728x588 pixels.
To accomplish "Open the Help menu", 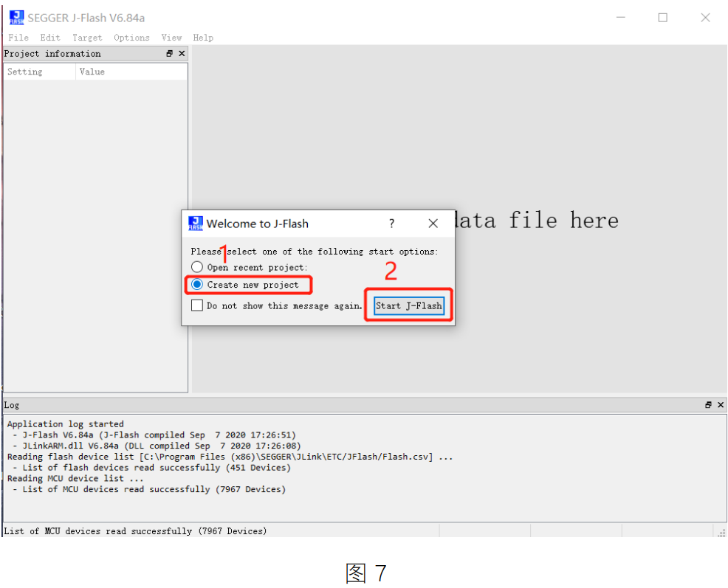I will point(203,38).
